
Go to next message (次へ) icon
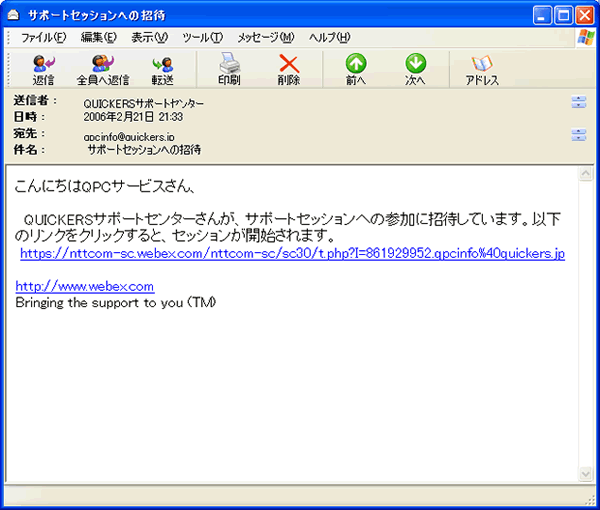point(416,69)
